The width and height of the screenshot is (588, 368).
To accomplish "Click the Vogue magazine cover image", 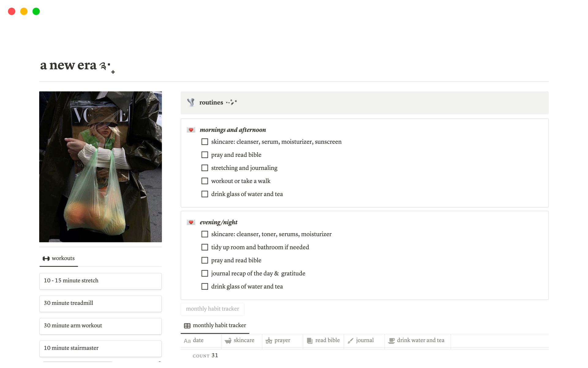I will (x=100, y=167).
